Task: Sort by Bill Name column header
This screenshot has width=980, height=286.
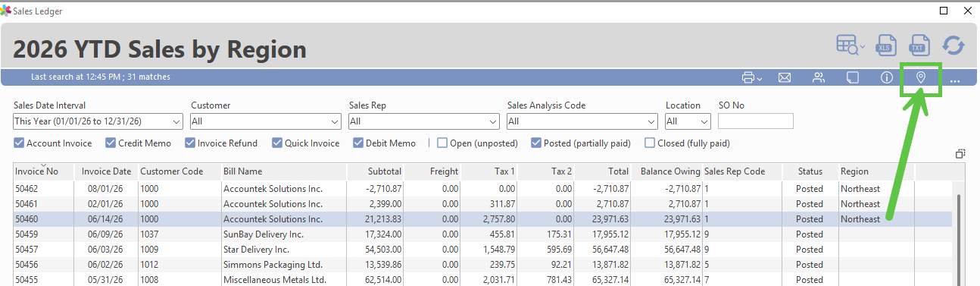Action: 283,172
